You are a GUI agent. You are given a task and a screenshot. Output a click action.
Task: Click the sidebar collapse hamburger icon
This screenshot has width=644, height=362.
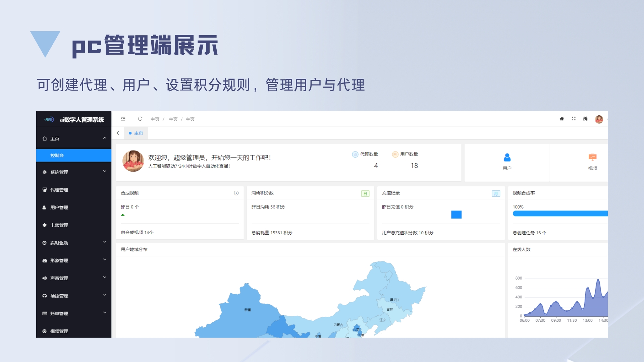(123, 119)
